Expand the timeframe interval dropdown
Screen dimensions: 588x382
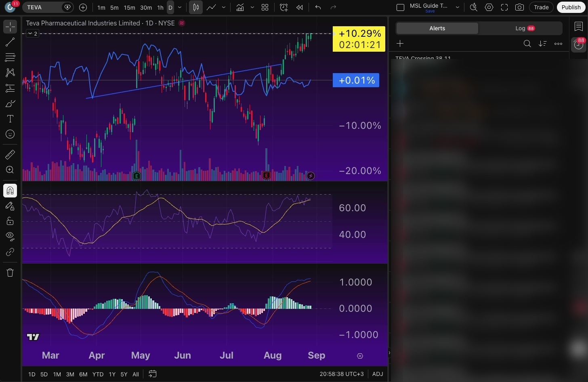coord(180,7)
